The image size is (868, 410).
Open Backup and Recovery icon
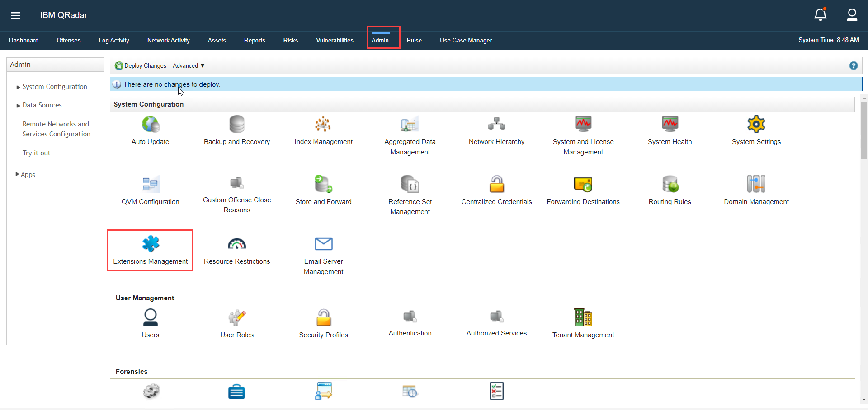pyautogui.click(x=236, y=124)
